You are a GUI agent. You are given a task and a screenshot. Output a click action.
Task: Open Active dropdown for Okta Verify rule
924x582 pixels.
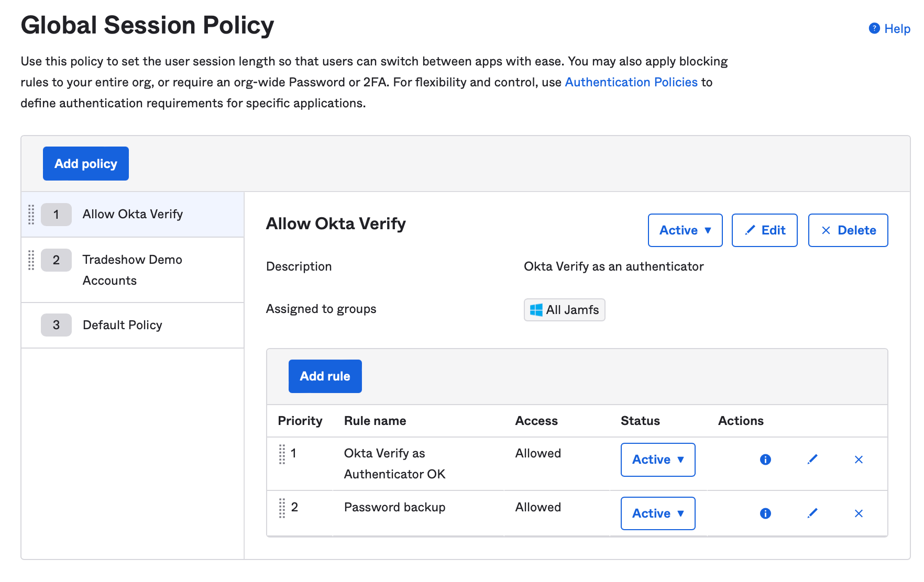658,460
